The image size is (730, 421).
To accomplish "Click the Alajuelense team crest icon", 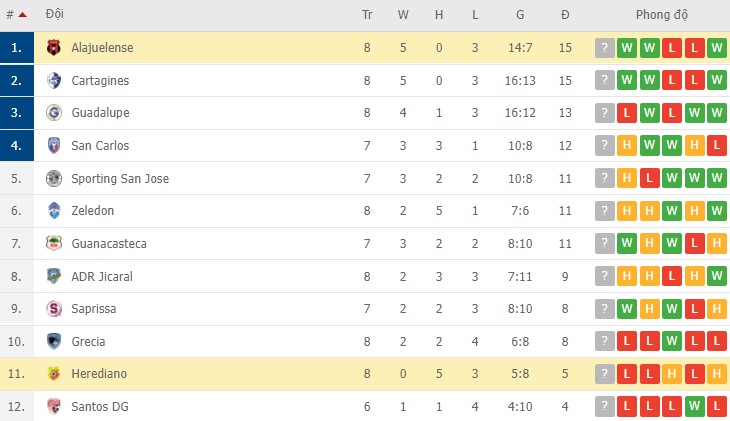I will pyautogui.click(x=54, y=47).
